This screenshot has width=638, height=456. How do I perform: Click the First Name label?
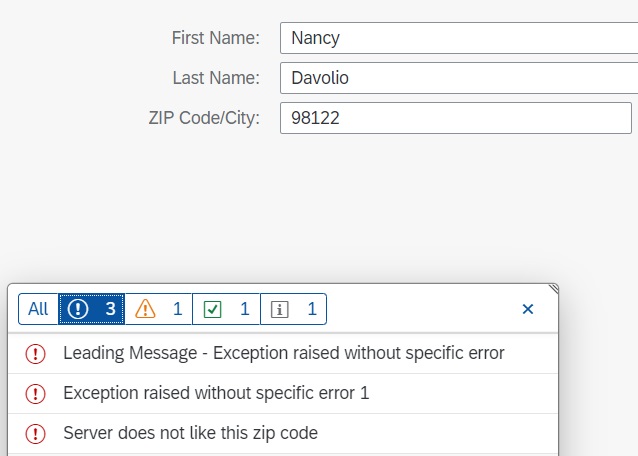pos(215,38)
